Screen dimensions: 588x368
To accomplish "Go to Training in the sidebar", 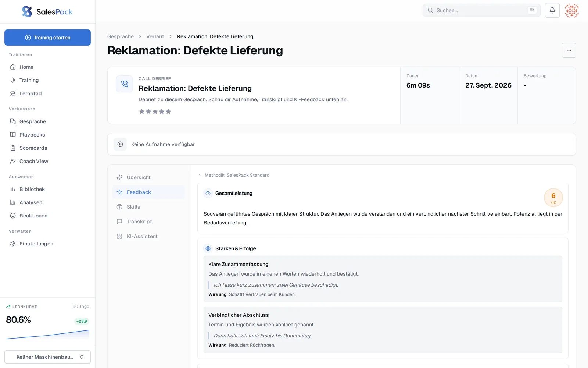I will click(x=47, y=80).
